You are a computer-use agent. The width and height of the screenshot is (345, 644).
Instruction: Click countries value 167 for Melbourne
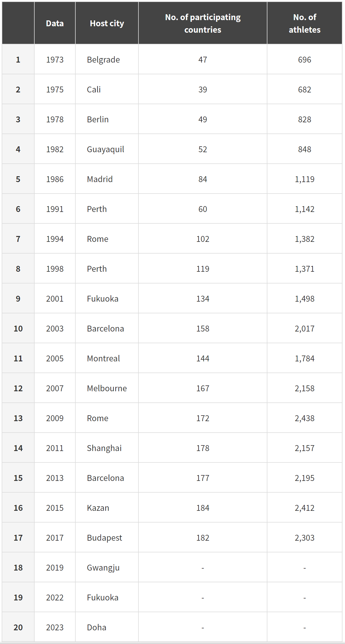[203, 388]
